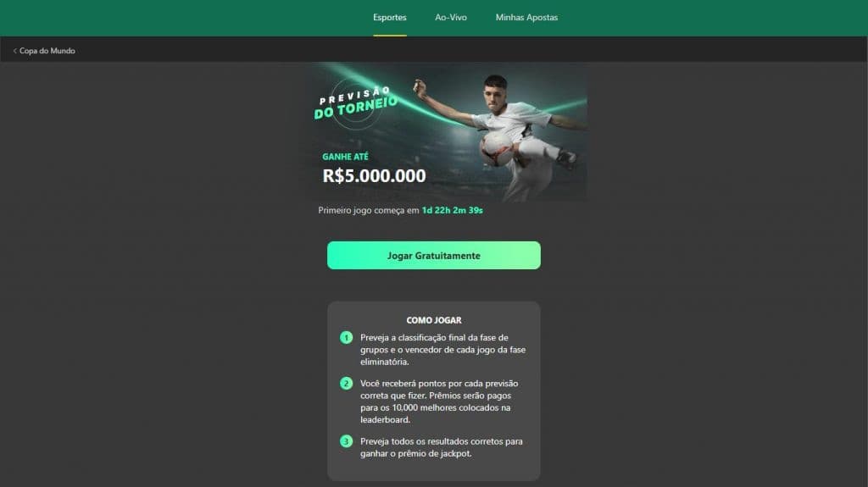Click the Primeiro jogo começa em text

[x=368, y=210]
